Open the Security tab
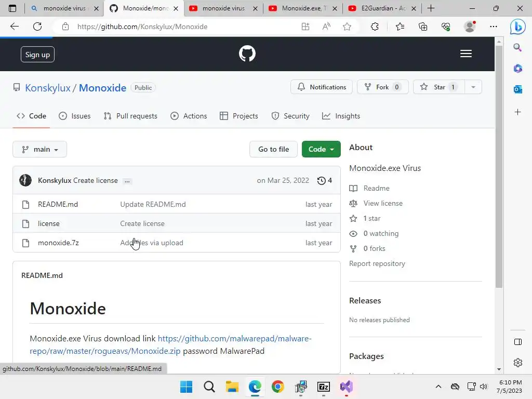 290,116
